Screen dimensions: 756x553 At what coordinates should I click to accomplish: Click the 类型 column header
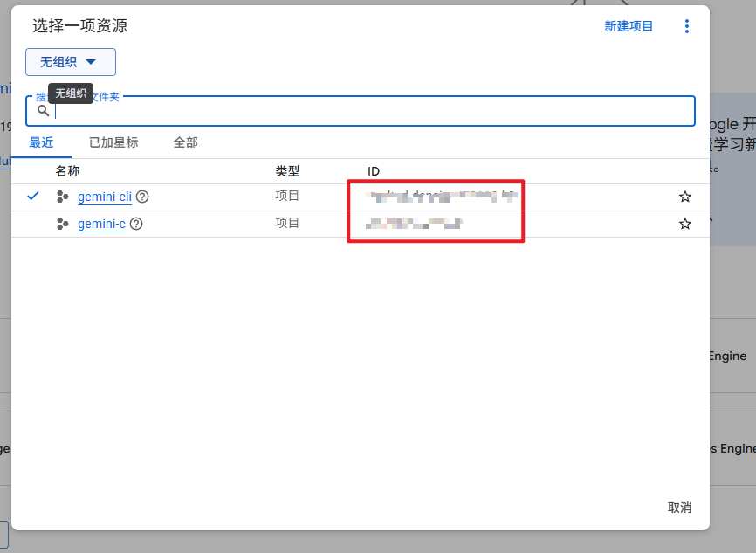[287, 171]
